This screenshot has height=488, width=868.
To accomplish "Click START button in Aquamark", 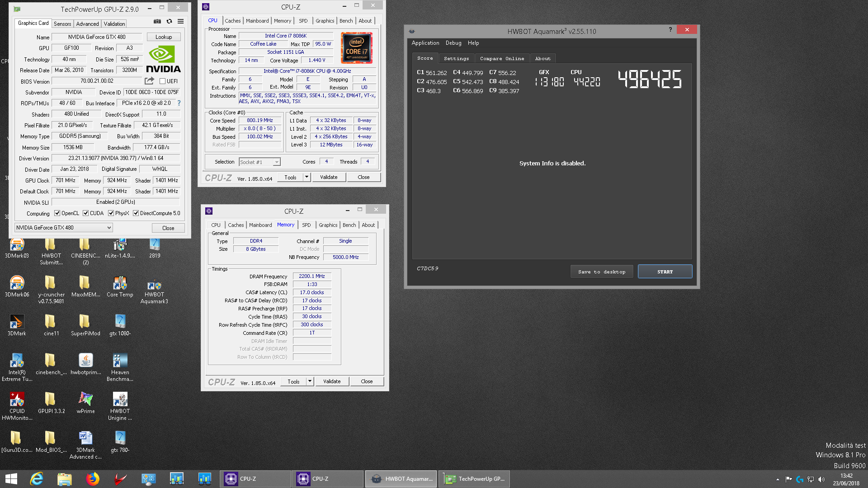I will click(x=665, y=272).
